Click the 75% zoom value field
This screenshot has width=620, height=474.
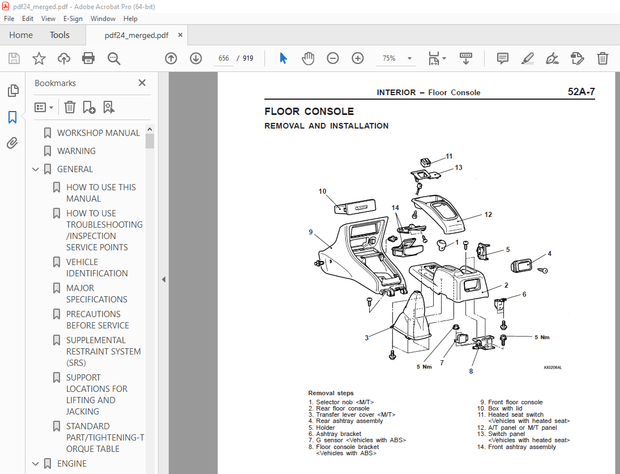coord(389,59)
